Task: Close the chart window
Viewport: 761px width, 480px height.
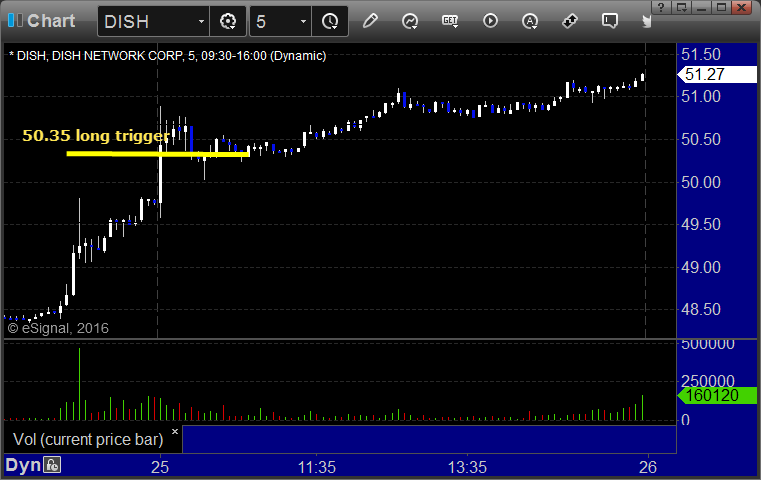Action: [742, 7]
